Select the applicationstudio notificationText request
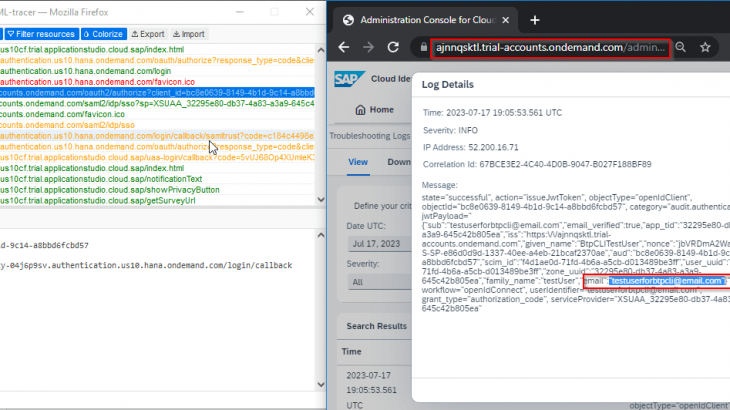This screenshot has width=730, height=410. [x=157, y=179]
